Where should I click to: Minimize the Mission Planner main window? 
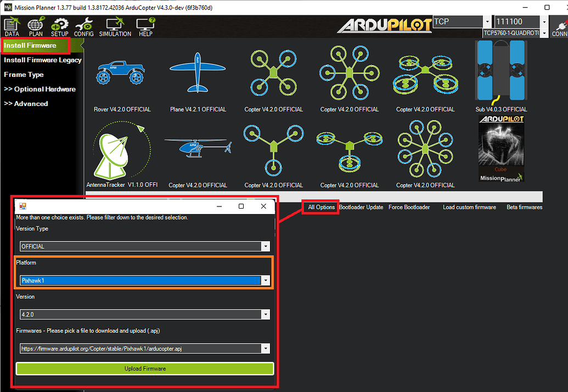click(x=526, y=7)
